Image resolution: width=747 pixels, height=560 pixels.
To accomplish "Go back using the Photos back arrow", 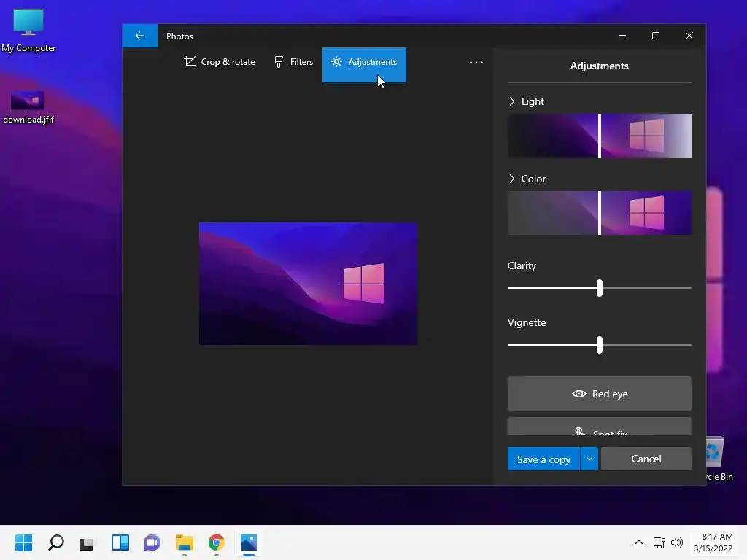I will 139,36.
